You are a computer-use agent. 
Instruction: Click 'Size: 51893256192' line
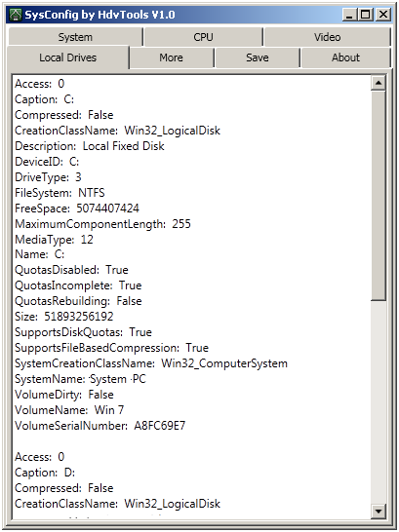click(64, 317)
